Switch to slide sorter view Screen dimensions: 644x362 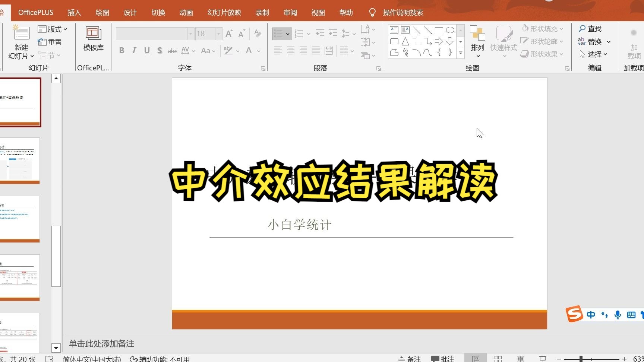[x=498, y=359]
